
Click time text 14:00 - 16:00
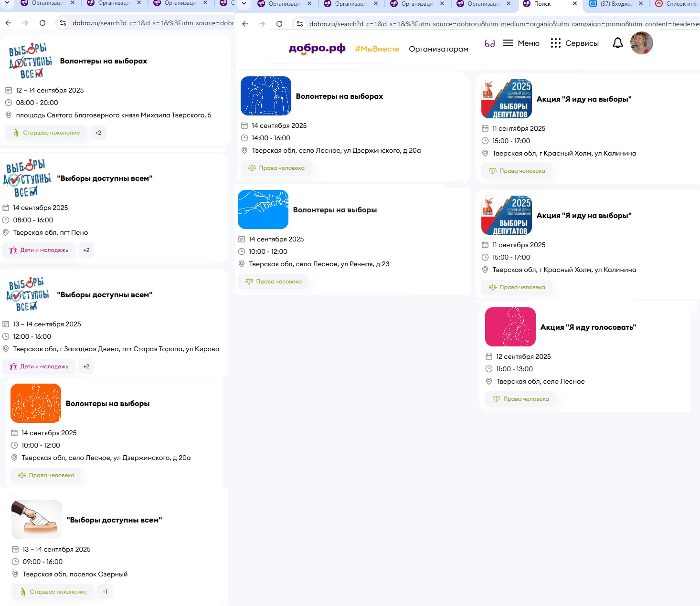(x=271, y=138)
